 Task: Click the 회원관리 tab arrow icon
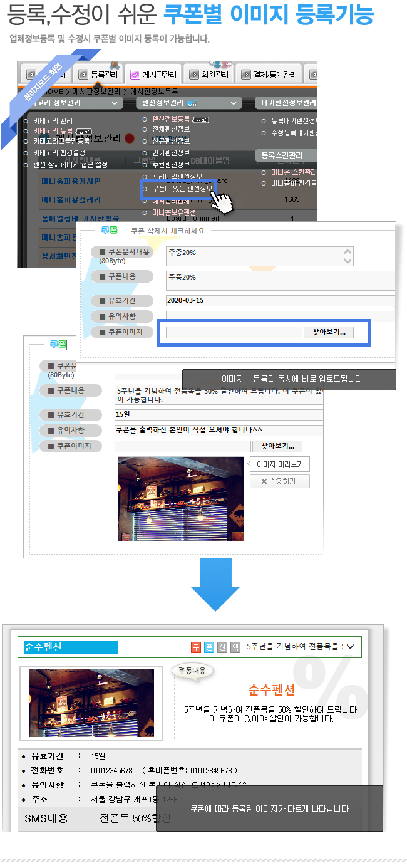click(193, 75)
